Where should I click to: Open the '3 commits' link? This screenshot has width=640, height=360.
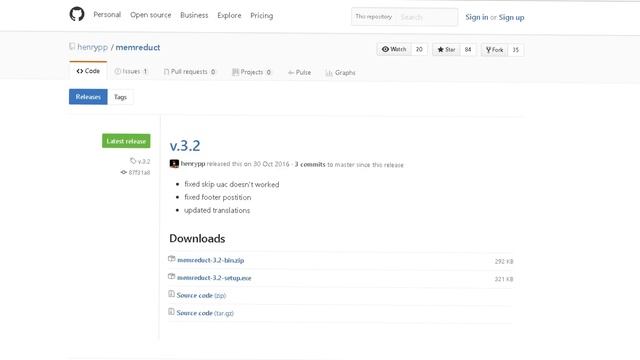[310, 164]
